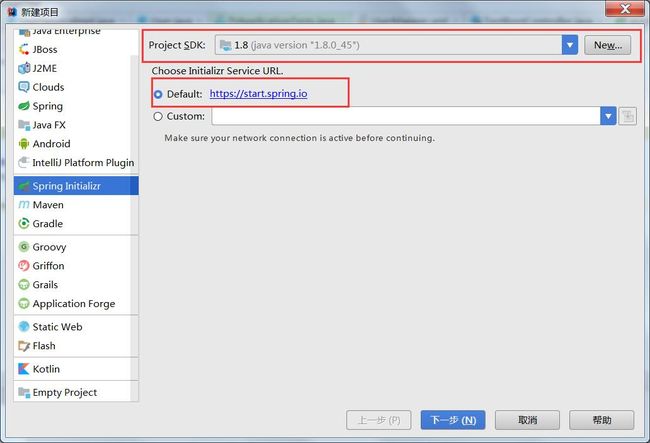Click the Android robot icon
Viewport: 650px width, 443px height.
click(24, 144)
